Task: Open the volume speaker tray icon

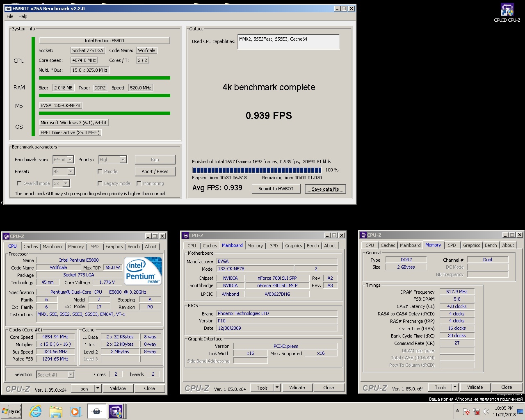Action: [x=486, y=411]
